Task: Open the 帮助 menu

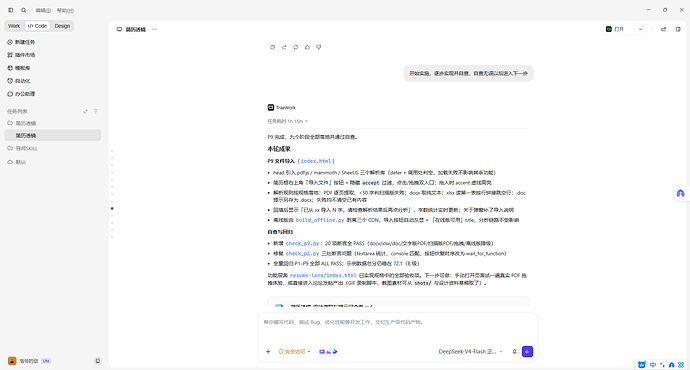Action: click(x=65, y=10)
